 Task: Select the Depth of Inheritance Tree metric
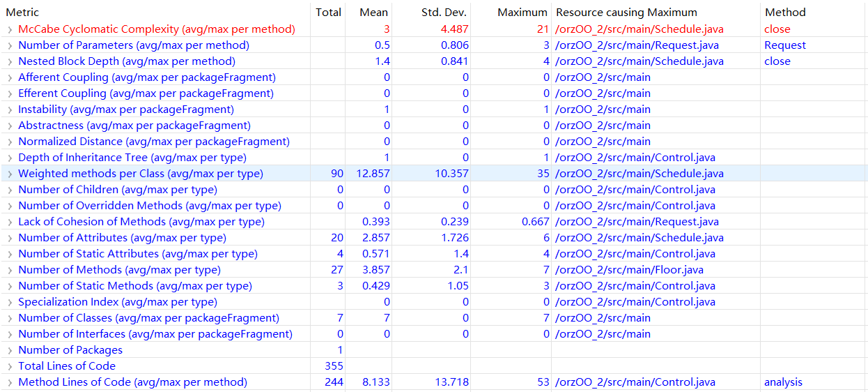(x=132, y=158)
